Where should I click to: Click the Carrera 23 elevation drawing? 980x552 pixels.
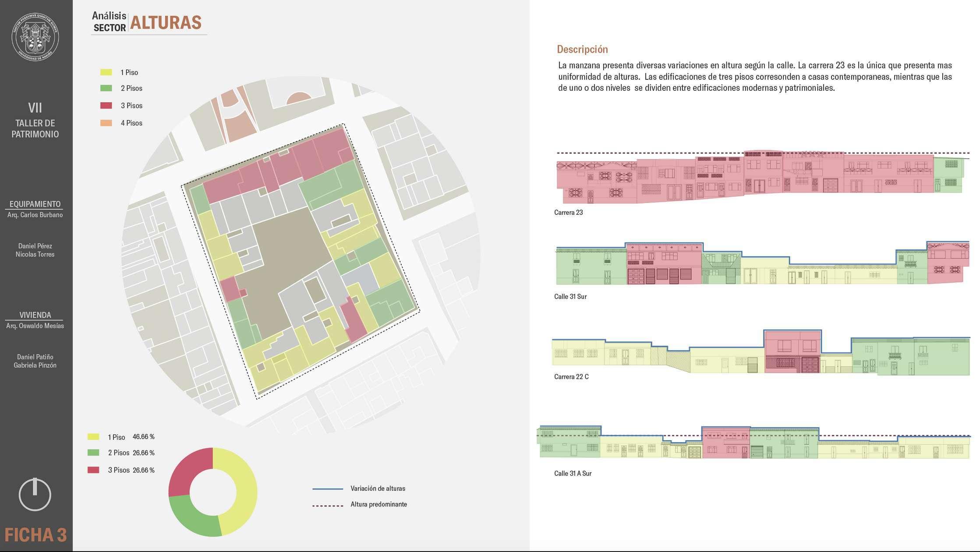pos(760,176)
